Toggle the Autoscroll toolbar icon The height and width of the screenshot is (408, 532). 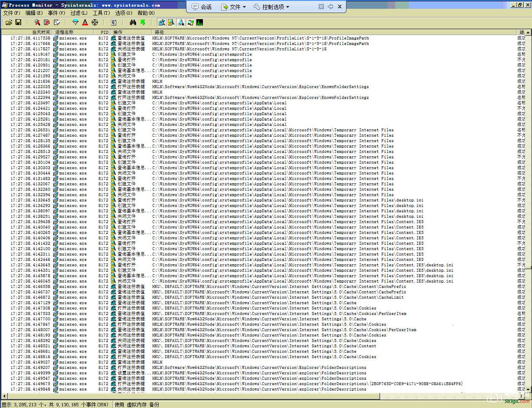pos(47,23)
